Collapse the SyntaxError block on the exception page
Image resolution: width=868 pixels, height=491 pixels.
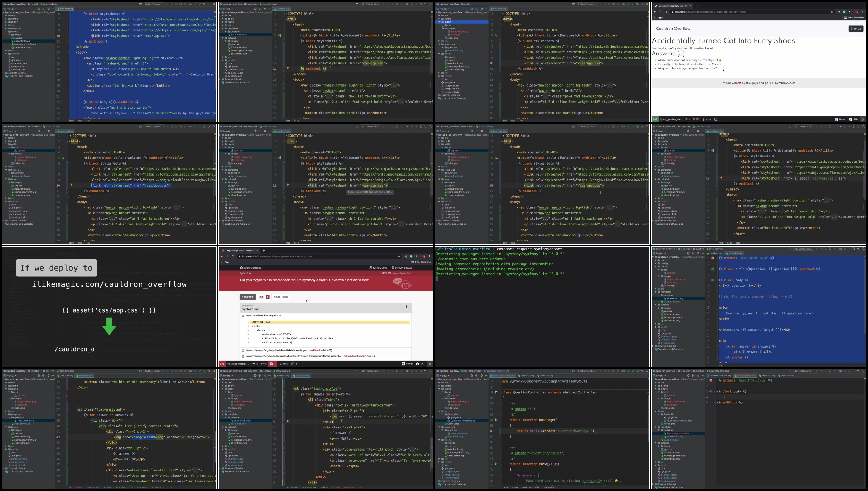408,306
